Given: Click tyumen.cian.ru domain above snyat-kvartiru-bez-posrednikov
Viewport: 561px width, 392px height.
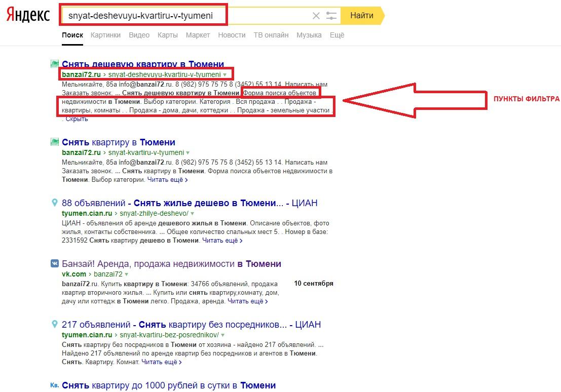Looking at the screenshot, I should 87,335.
